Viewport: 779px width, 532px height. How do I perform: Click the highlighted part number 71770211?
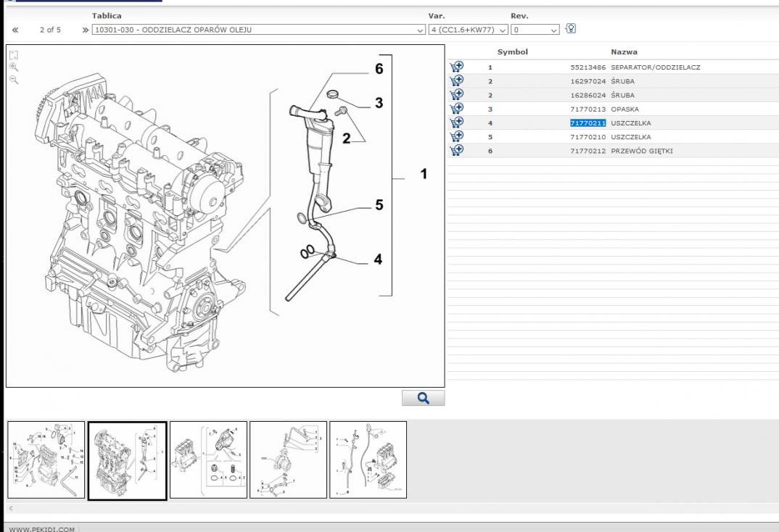coord(588,123)
